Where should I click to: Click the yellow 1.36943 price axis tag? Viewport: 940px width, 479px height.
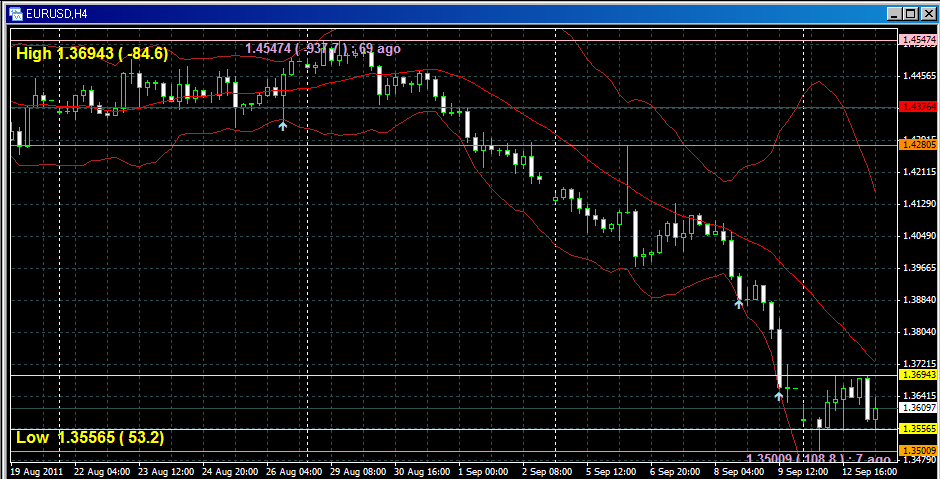pyautogui.click(x=917, y=375)
